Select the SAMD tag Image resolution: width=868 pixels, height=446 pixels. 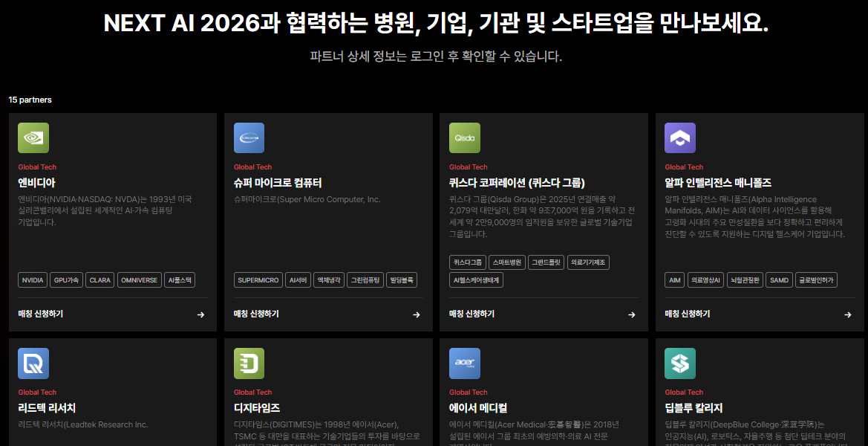(x=780, y=279)
